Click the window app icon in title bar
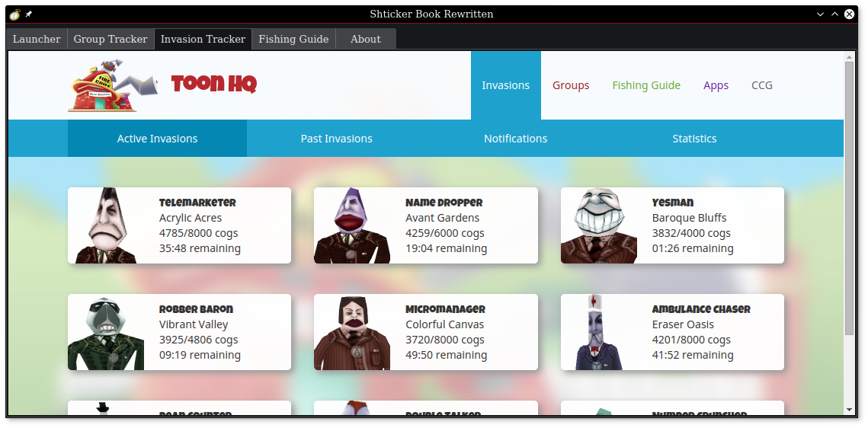The height and width of the screenshot is (428, 868). point(15,14)
